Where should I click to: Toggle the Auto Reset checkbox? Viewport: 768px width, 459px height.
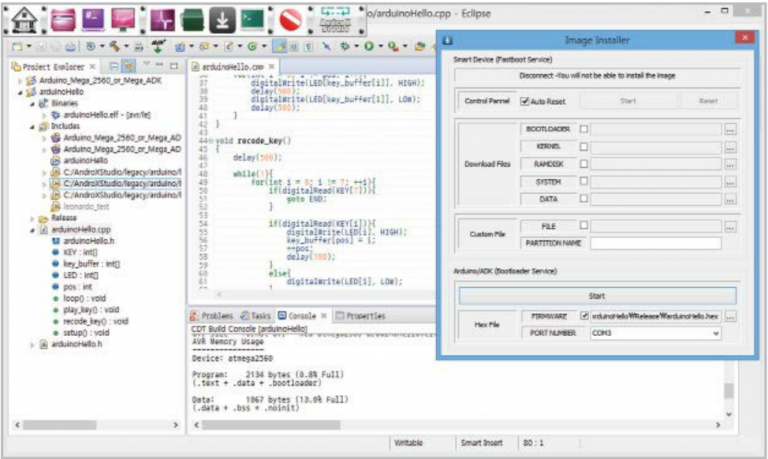[525, 101]
